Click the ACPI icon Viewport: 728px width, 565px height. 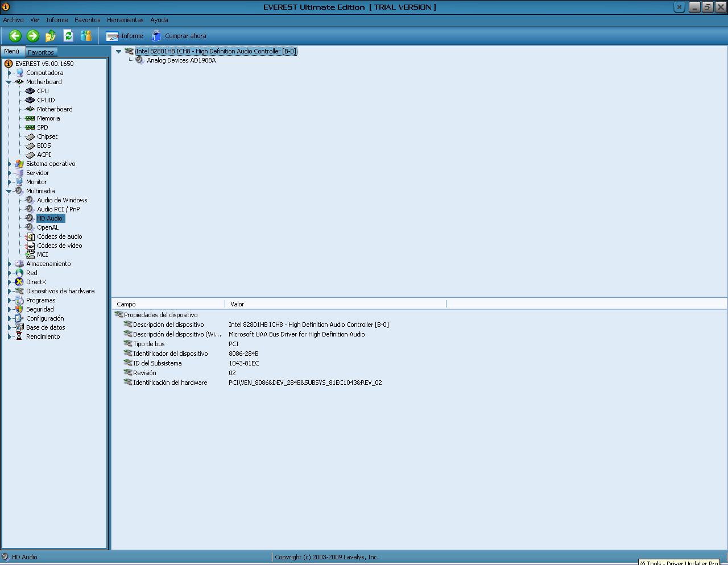click(30, 155)
